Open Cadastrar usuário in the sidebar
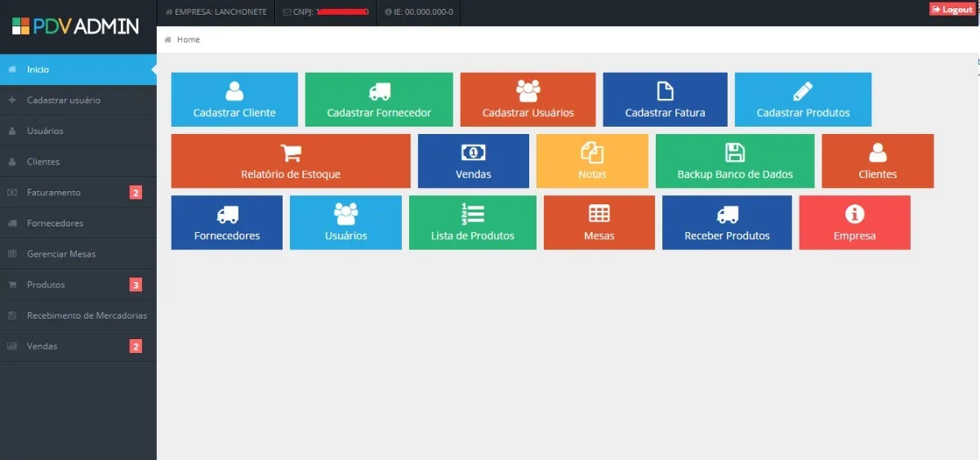The image size is (980, 460). tap(78, 100)
